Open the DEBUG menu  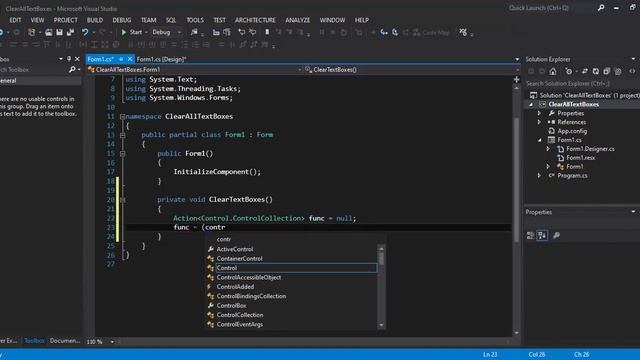click(122, 20)
